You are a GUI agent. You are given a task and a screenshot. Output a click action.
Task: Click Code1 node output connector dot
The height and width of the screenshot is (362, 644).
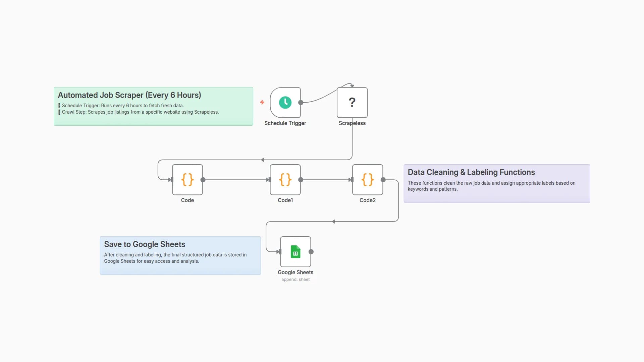tap(301, 180)
